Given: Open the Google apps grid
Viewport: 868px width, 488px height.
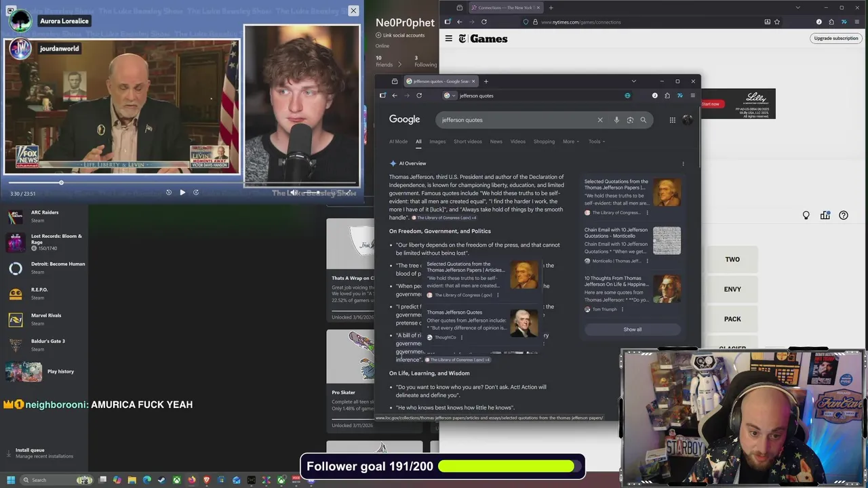Looking at the screenshot, I should point(672,120).
